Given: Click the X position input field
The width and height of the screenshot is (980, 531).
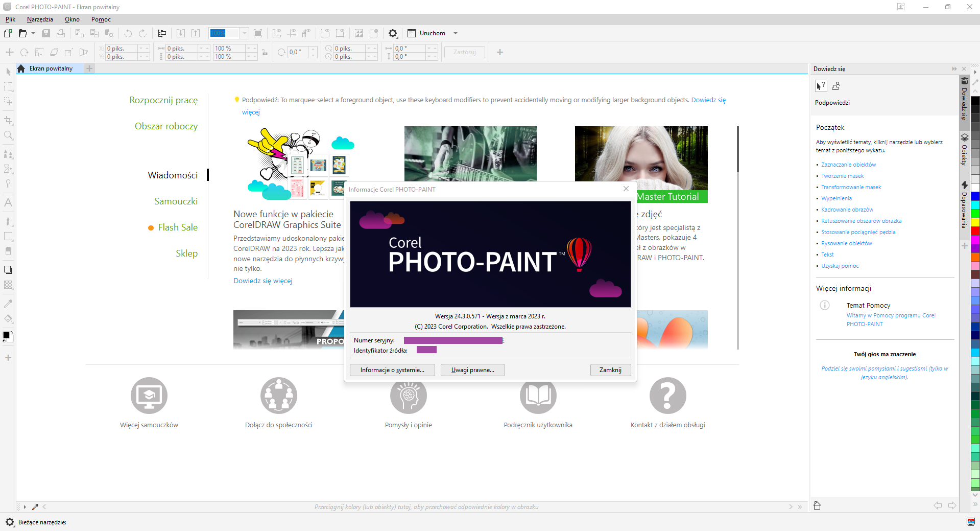Looking at the screenshot, I should (x=122, y=49).
